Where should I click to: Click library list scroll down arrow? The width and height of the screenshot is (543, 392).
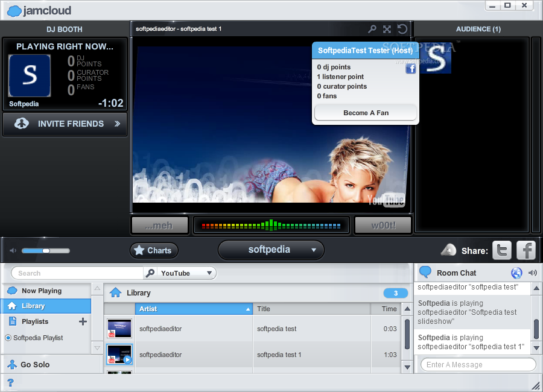pyautogui.click(x=408, y=367)
